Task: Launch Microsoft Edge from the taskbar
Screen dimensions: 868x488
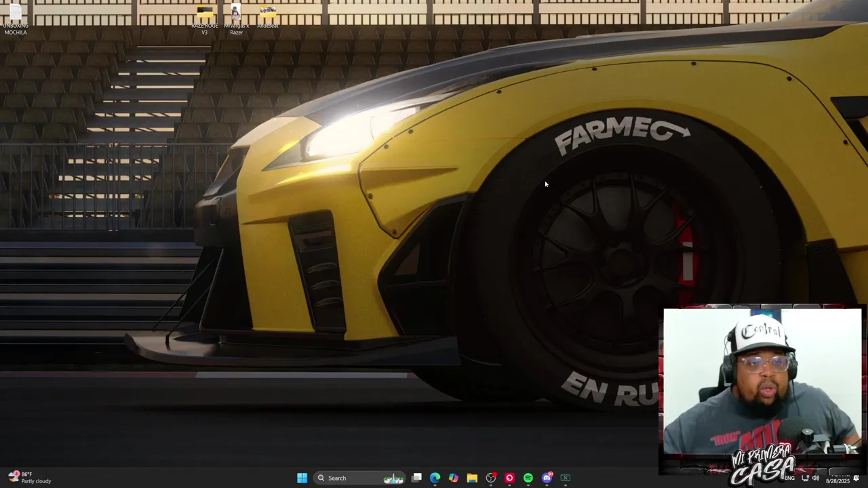Action: click(x=435, y=478)
